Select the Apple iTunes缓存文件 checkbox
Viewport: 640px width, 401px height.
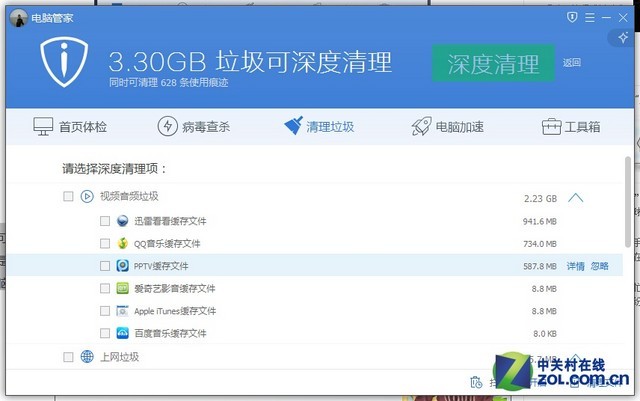point(105,311)
